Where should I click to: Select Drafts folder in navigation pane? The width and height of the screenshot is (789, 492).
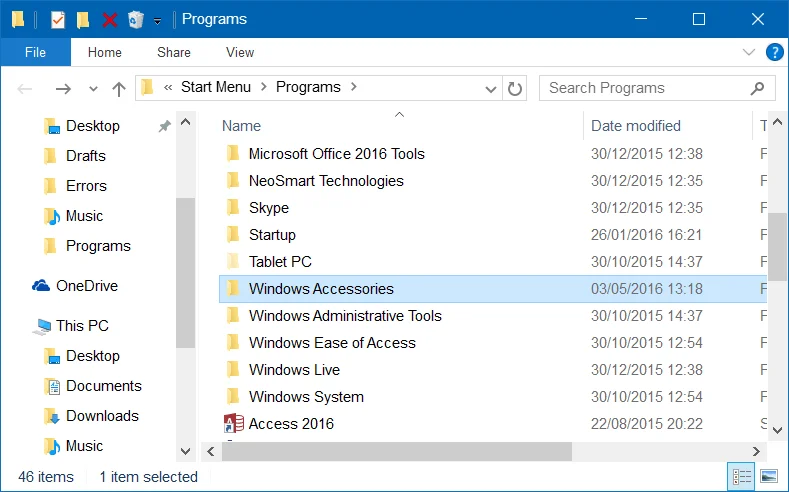pos(86,156)
